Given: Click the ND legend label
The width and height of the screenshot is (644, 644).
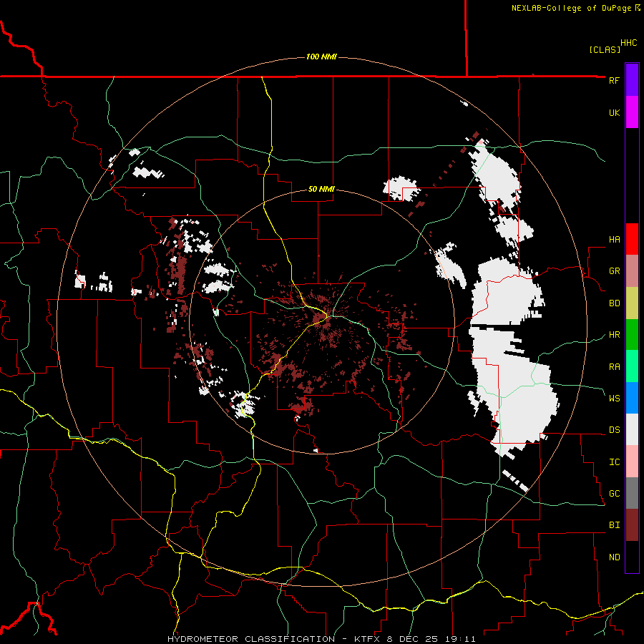Looking at the screenshot, I should [x=614, y=557].
